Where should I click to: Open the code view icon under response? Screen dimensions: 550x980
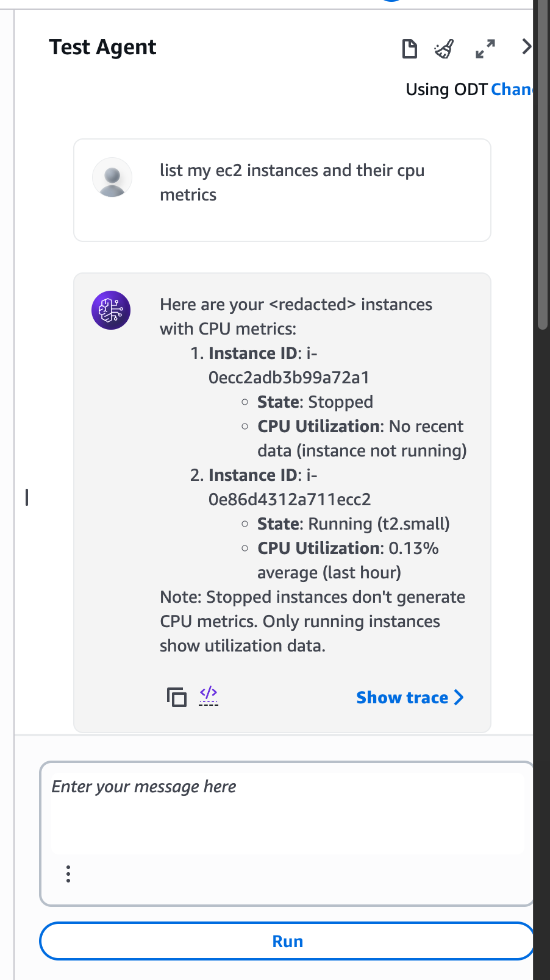tap(209, 695)
